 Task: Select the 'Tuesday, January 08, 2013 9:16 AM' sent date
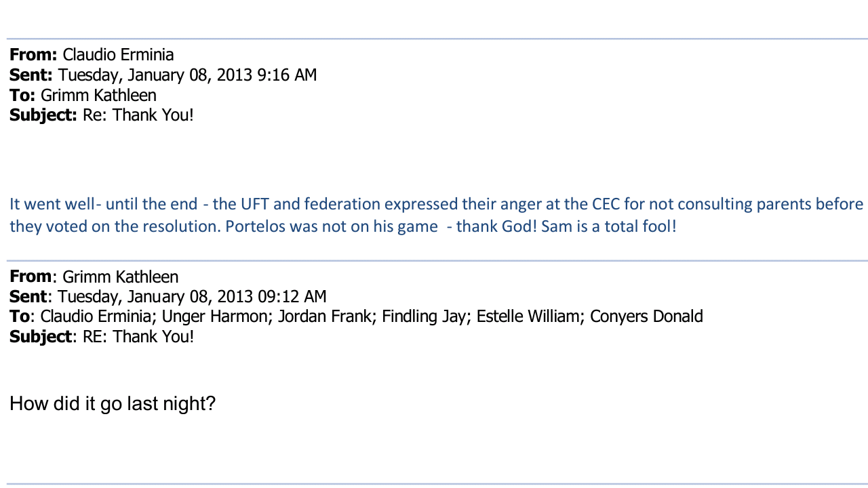tap(188, 75)
